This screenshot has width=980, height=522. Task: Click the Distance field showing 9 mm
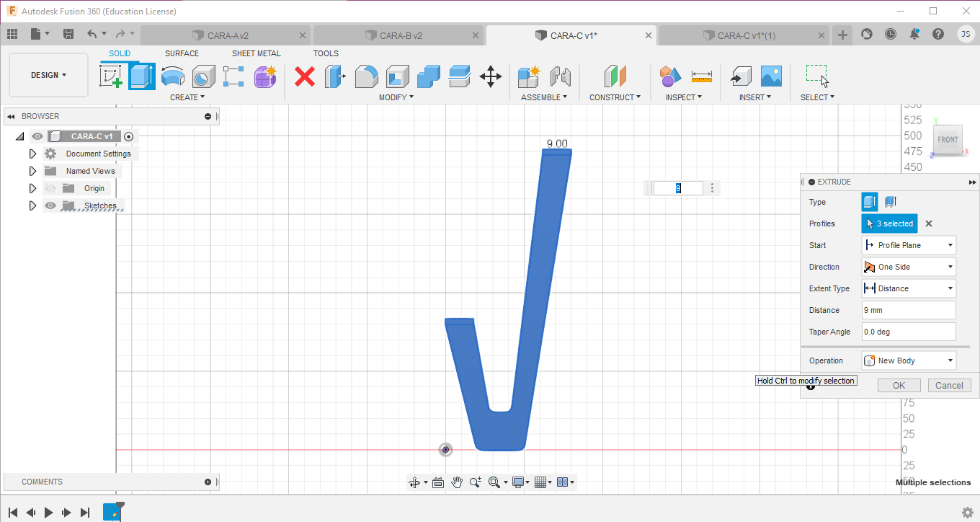tap(909, 310)
